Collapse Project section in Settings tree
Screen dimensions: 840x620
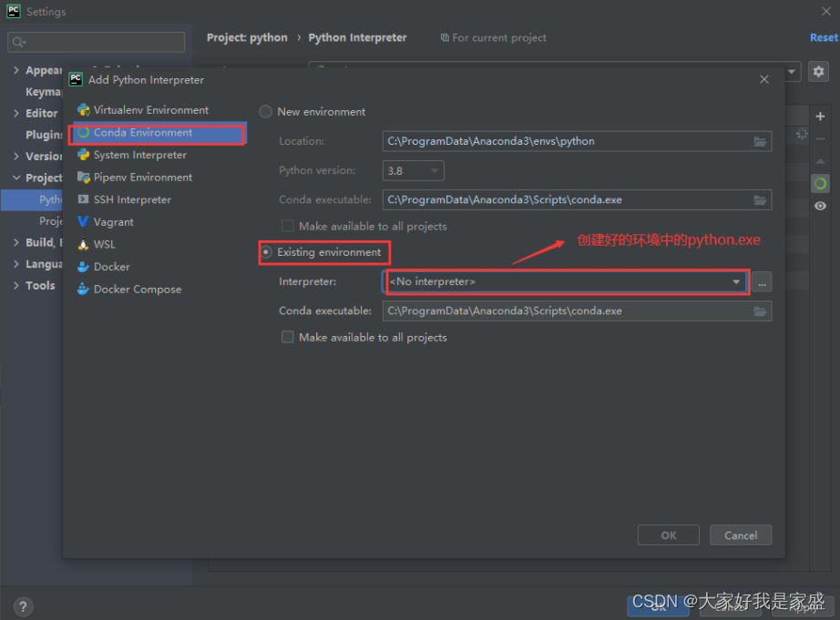pos(16,178)
